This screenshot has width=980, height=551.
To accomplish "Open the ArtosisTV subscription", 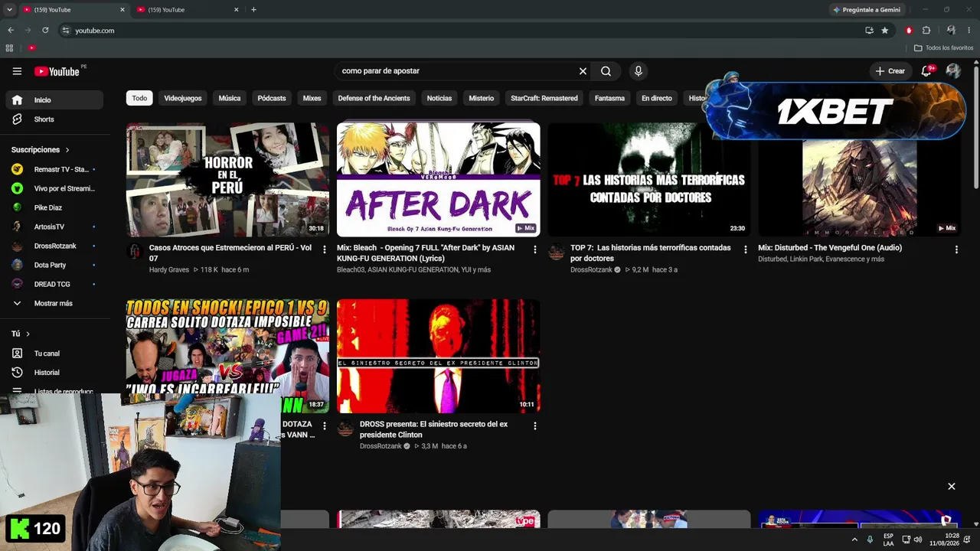I will (x=54, y=227).
